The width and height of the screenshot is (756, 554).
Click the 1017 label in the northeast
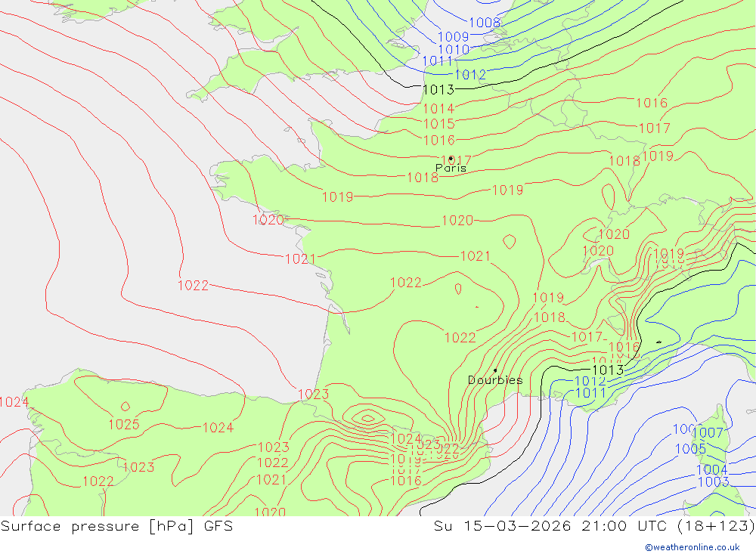(x=654, y=128)
